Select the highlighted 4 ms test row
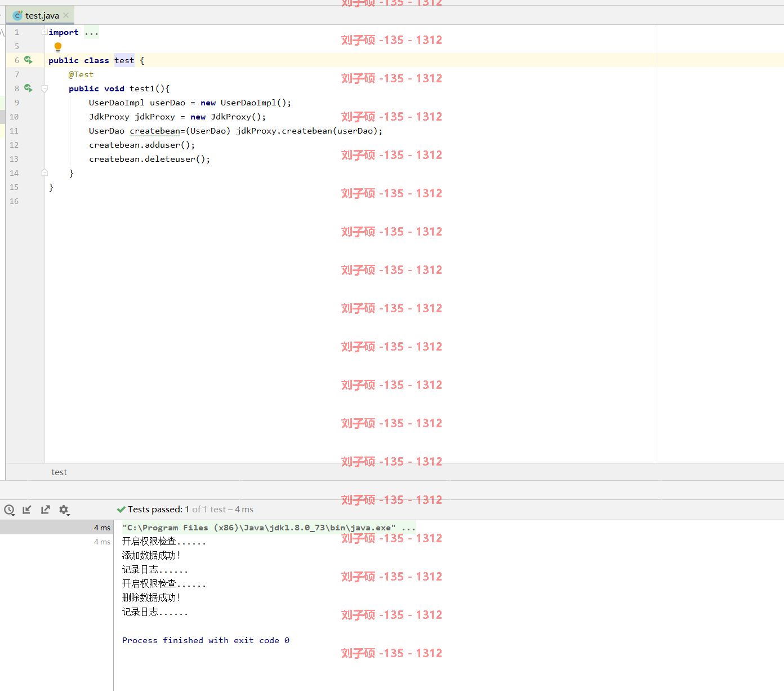784x691 pixels. point(56,528)
